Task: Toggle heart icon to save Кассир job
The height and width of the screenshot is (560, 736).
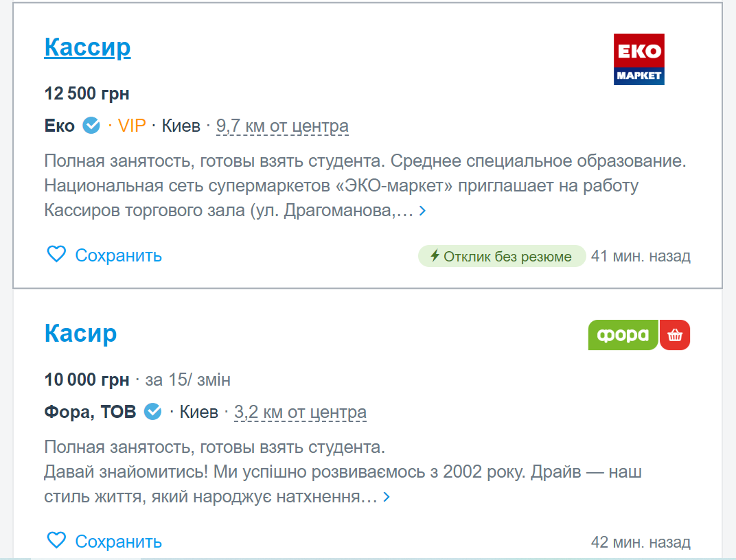Action: click(56, 254)
